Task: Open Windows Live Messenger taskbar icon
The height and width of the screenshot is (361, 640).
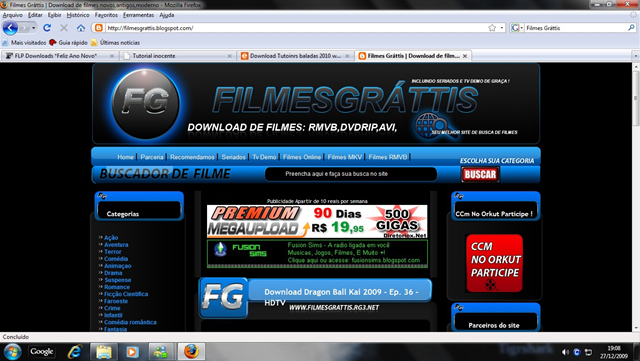Action: point(161,352)
